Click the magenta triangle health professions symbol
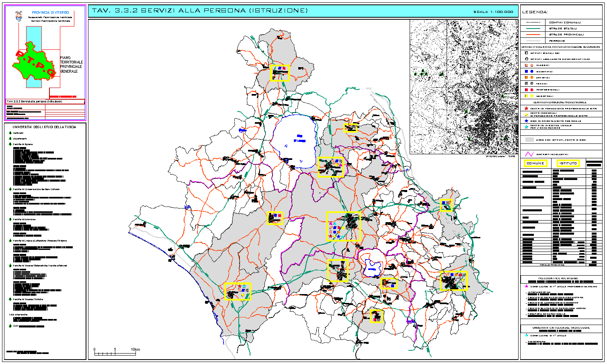 (526, 286)
